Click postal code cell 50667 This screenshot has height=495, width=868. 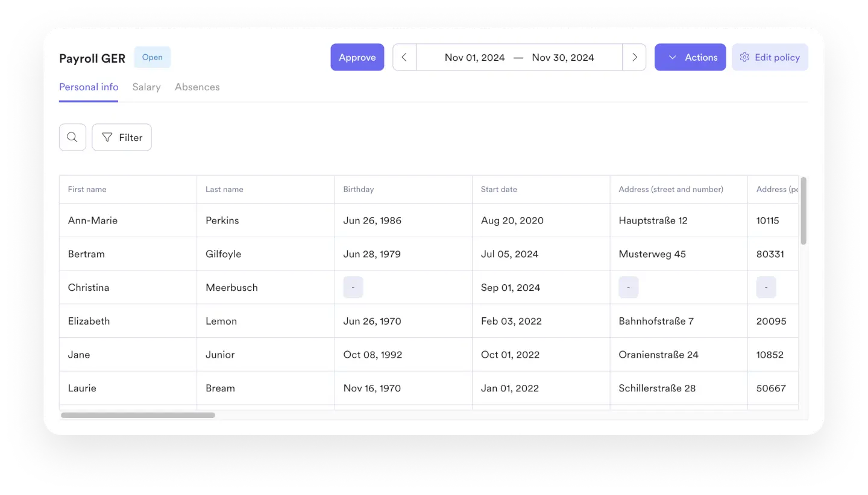pos(773,388)
